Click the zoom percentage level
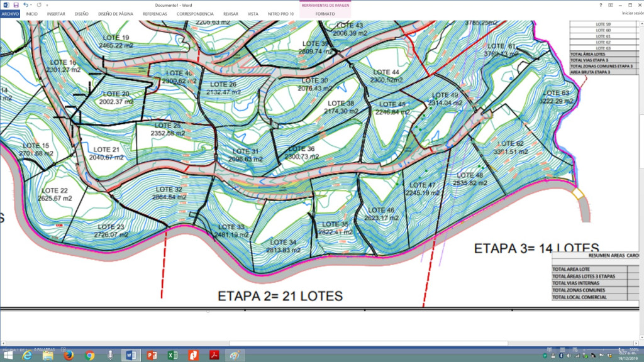Image resolution: width=644 pixels, height=362 pixels. coord(635,349)
